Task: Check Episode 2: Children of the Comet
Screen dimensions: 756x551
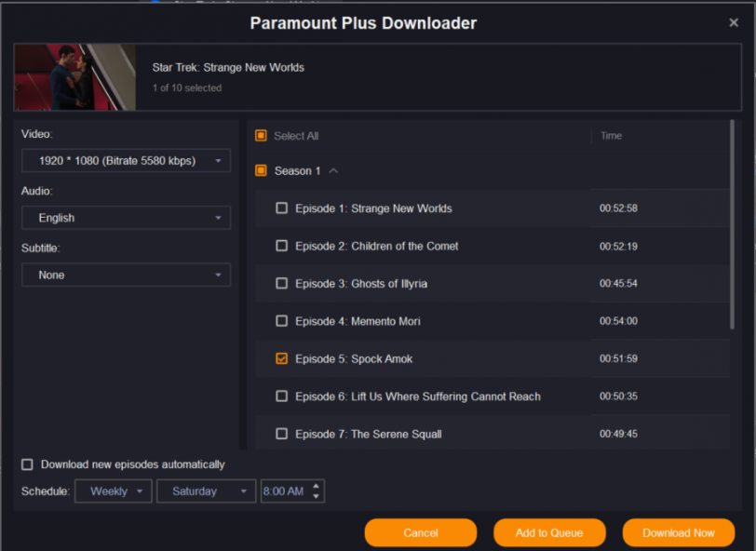Action: (281, 246)
